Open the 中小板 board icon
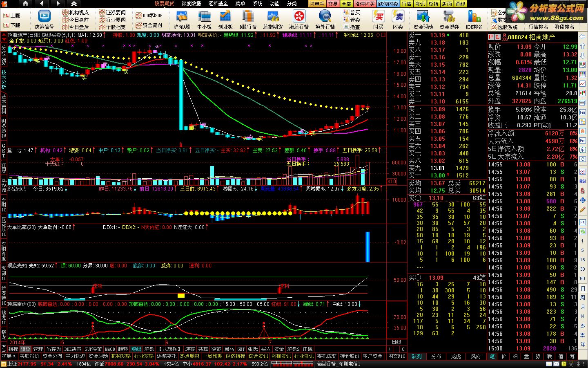 coord(204,20)
